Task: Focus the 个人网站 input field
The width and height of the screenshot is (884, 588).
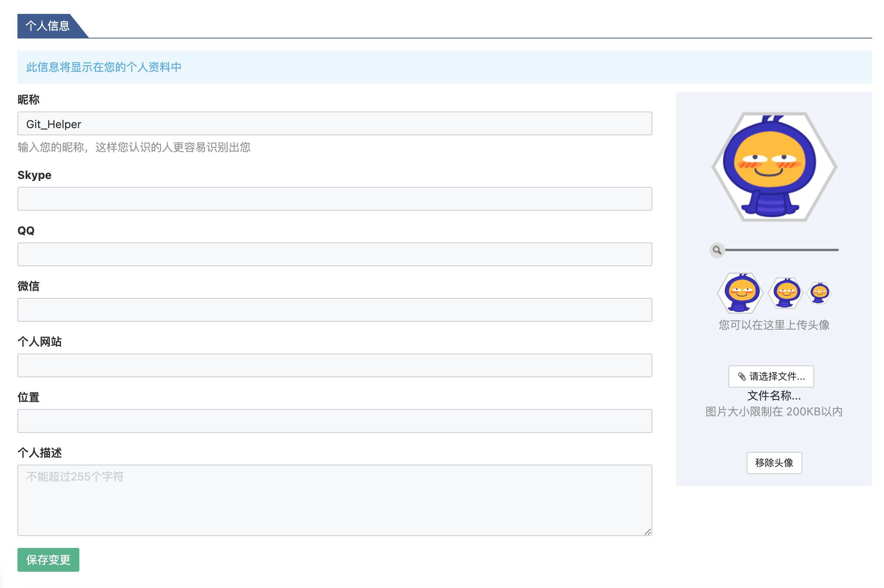Action: (x=334, y=365)
